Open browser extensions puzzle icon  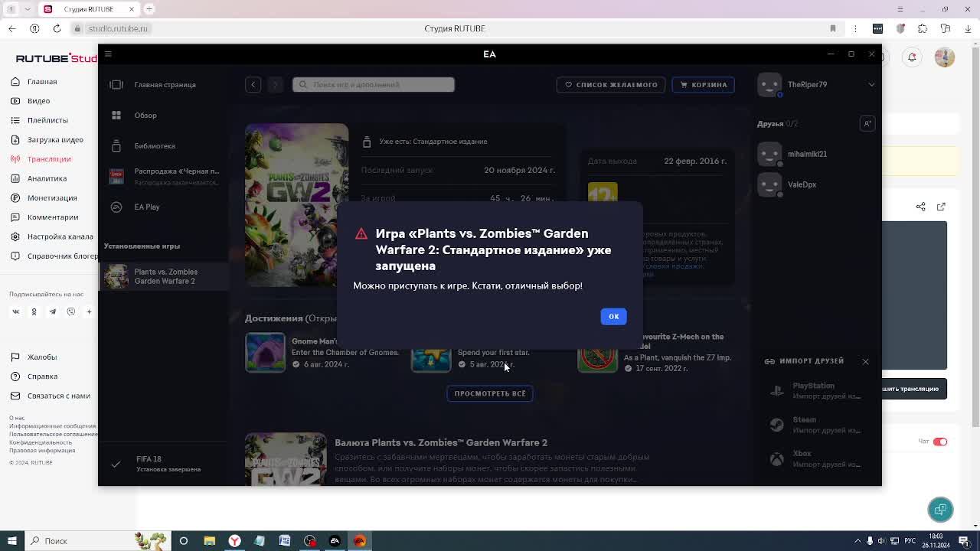(923, 28)
